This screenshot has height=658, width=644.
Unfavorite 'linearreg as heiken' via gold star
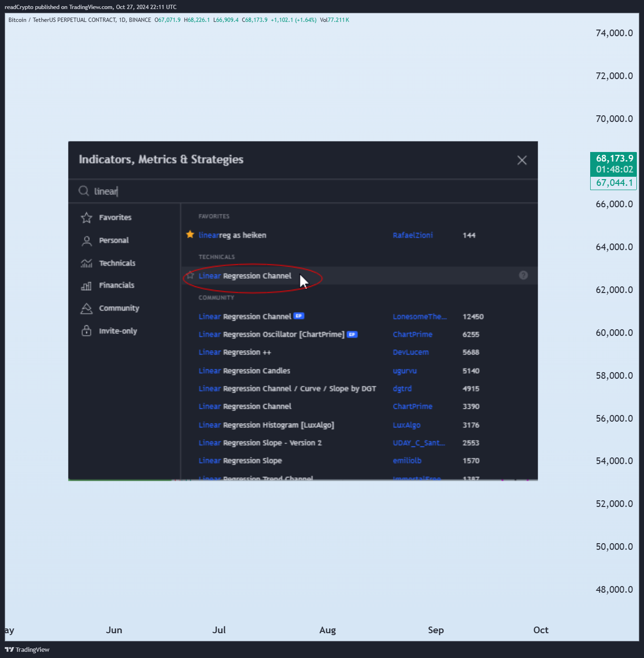click(x=190, y=234)
